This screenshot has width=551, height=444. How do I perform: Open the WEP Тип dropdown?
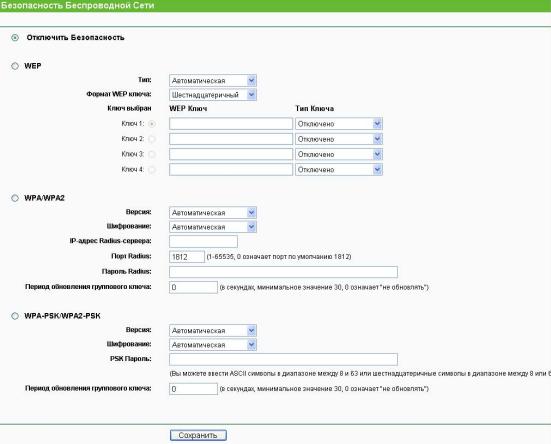pyautogui.click(x=213, y=80)
